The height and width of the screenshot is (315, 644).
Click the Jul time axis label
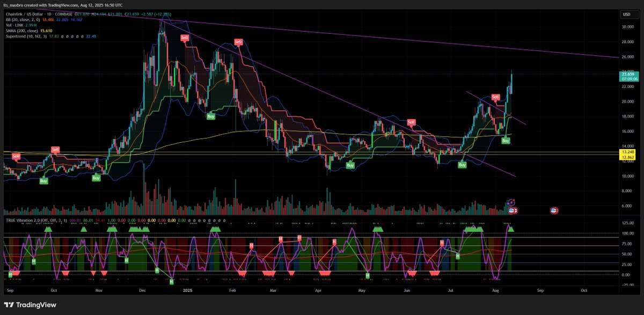coord(451,290)
